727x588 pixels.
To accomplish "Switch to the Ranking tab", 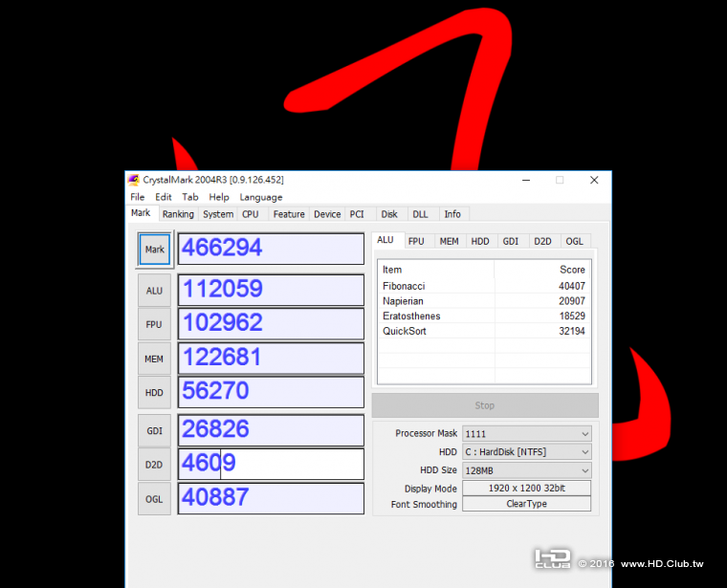I will [x=178, y=214].
